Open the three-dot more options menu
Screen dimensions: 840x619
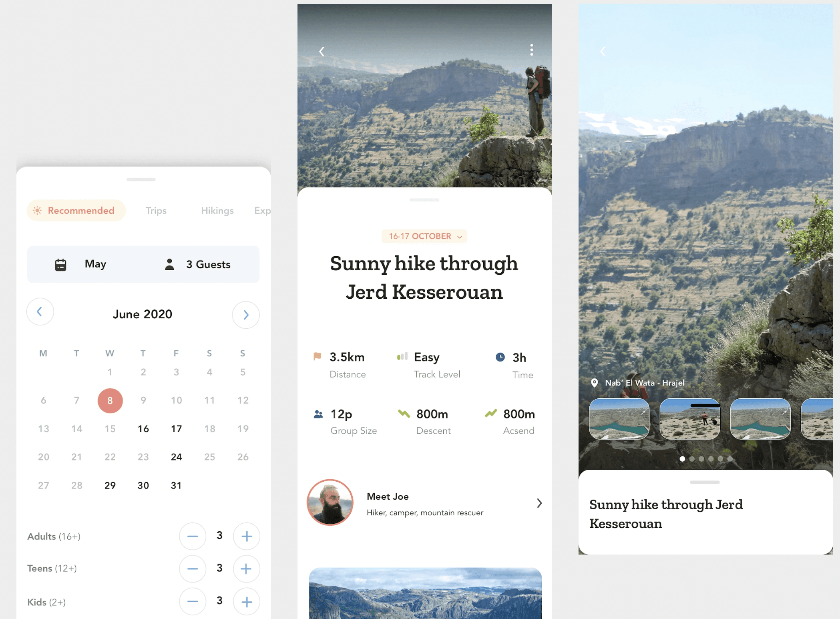[x=531, y=50]
